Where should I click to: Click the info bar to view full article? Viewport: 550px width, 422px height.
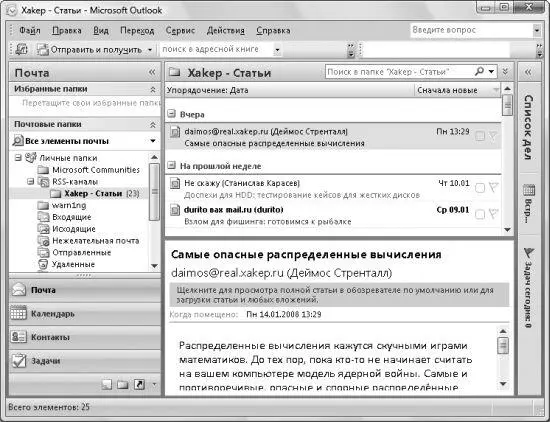pos(340,295)
